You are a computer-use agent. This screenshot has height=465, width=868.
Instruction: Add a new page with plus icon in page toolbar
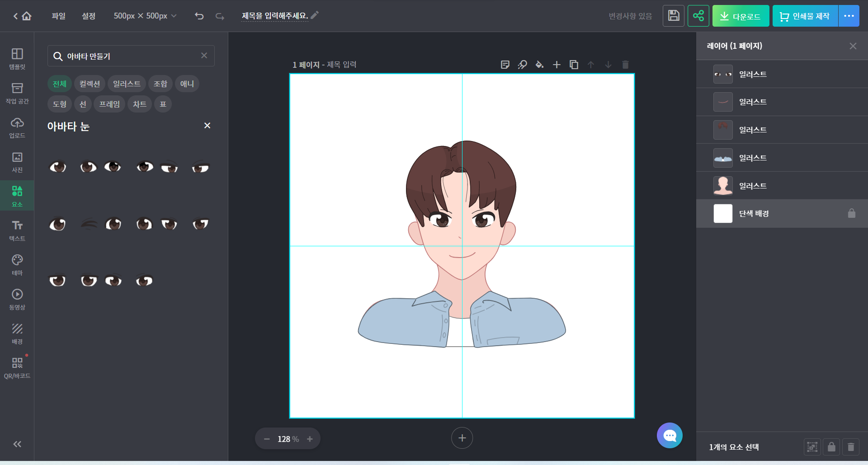pos(557,65)
